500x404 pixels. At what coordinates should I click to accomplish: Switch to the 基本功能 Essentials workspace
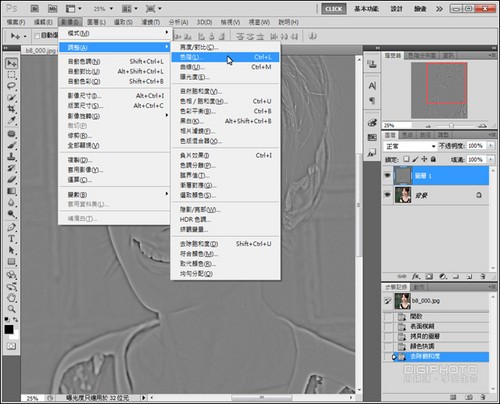[366, 9]
